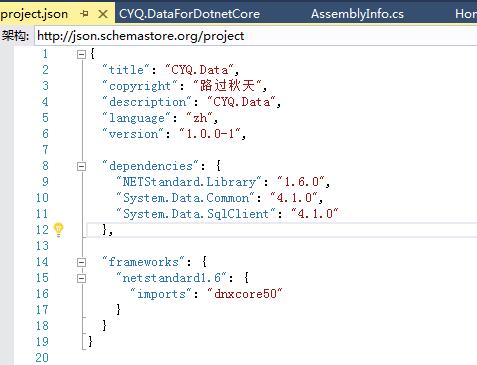Click the "language" key
This screenshot has height=365, width=477.
coord(136,118)
